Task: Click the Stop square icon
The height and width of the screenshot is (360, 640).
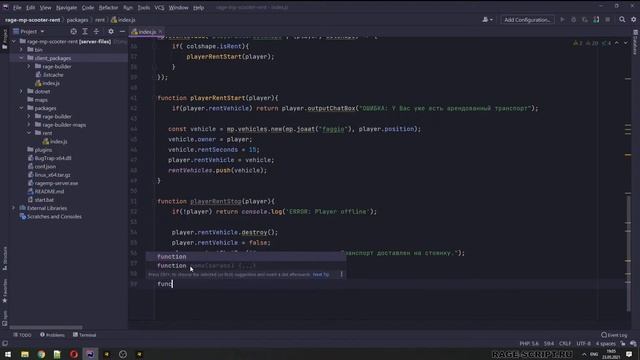Action: pyautogui.click(x=608, y=20)
